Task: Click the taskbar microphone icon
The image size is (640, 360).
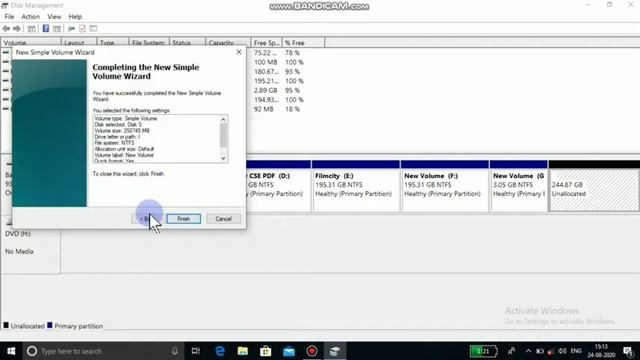Action: 175,351
